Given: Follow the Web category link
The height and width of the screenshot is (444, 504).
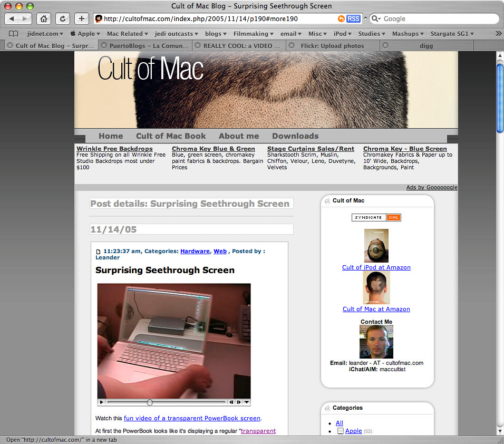Looking at the screenshot, I should [220, 251].
